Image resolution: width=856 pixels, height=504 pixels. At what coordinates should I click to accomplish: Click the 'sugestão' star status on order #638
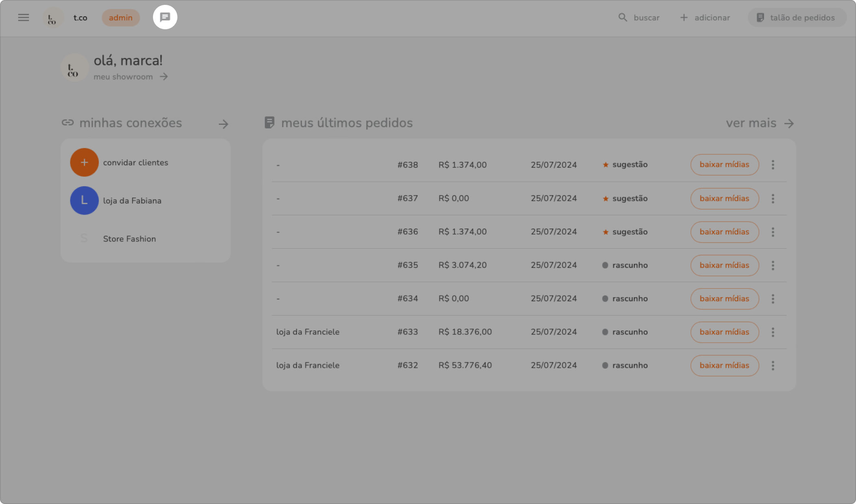coord(625,165)
